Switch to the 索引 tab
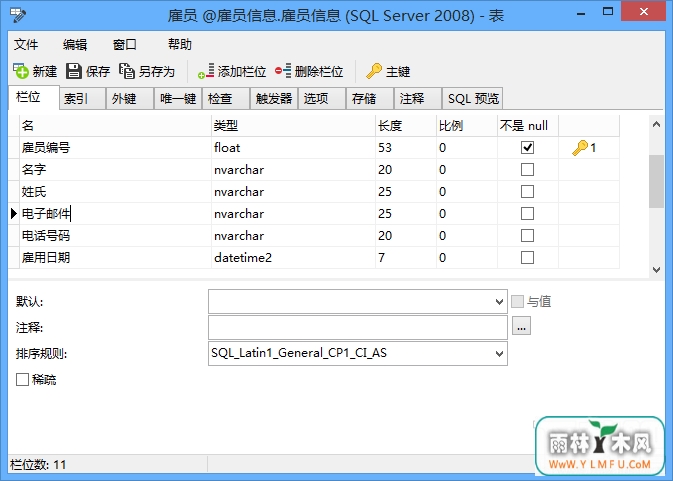Screen dimensions: 673x481 [x=82, y=99]
